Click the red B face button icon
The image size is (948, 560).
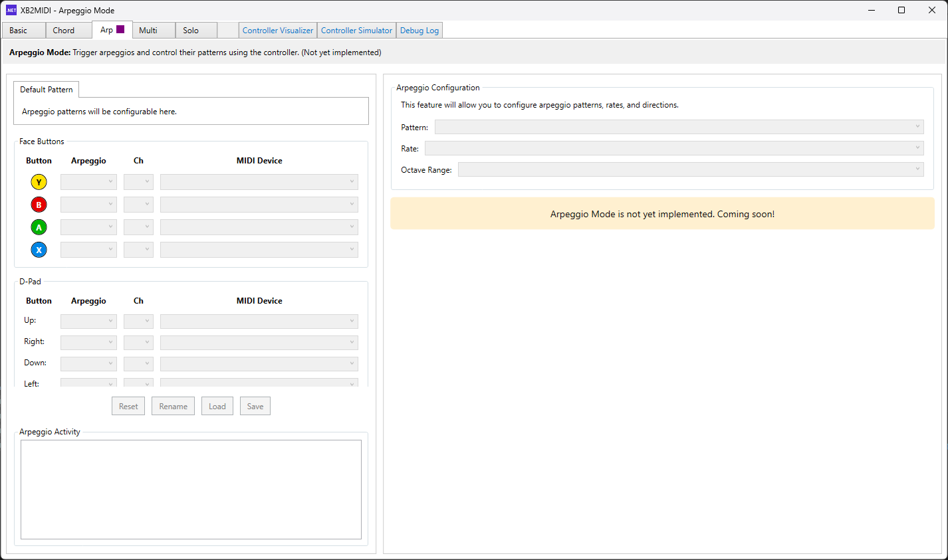(x=39, y=205)
